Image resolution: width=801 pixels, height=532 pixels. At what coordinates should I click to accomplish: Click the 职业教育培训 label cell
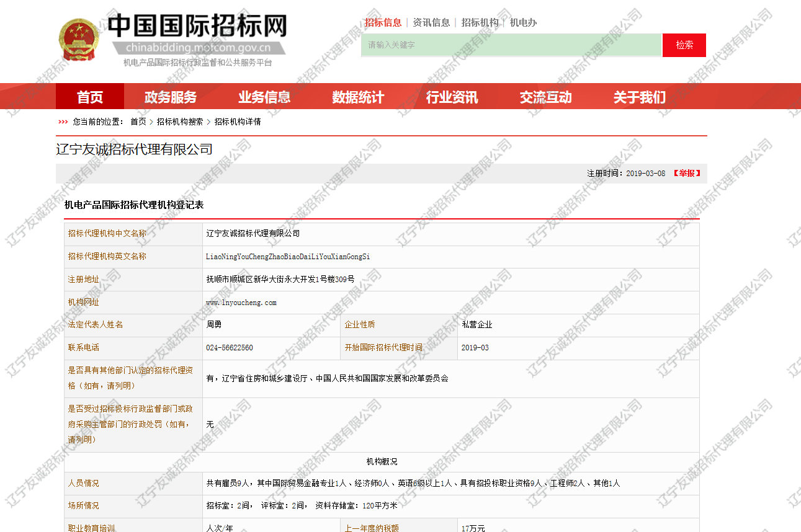[133, 526]
